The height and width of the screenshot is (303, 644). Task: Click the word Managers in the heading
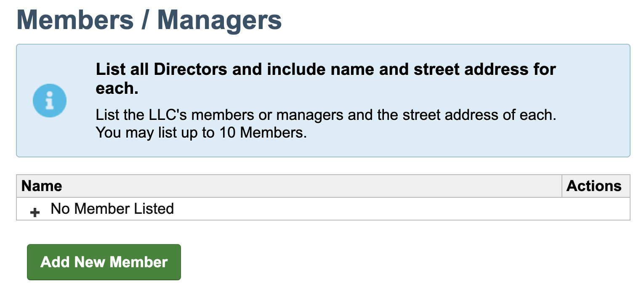pyautogui.click(x=219, y=19)
